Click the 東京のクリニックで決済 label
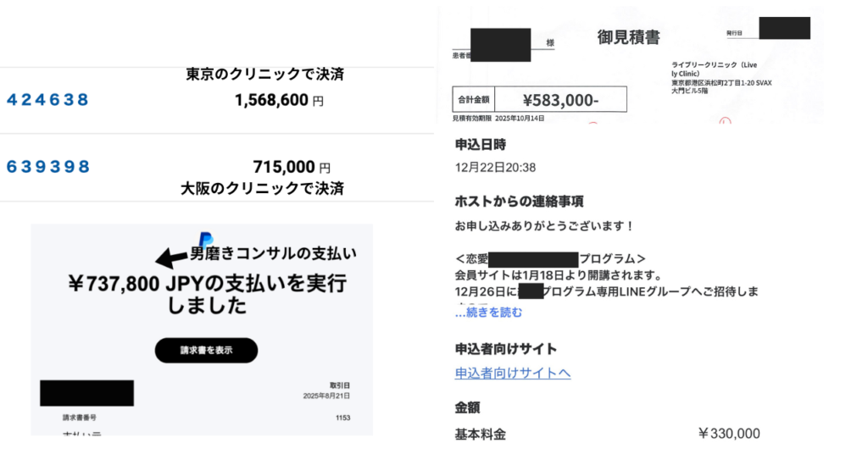Image resolution: width=868 pixels, height=454 pixels. (x=264, y=75)
